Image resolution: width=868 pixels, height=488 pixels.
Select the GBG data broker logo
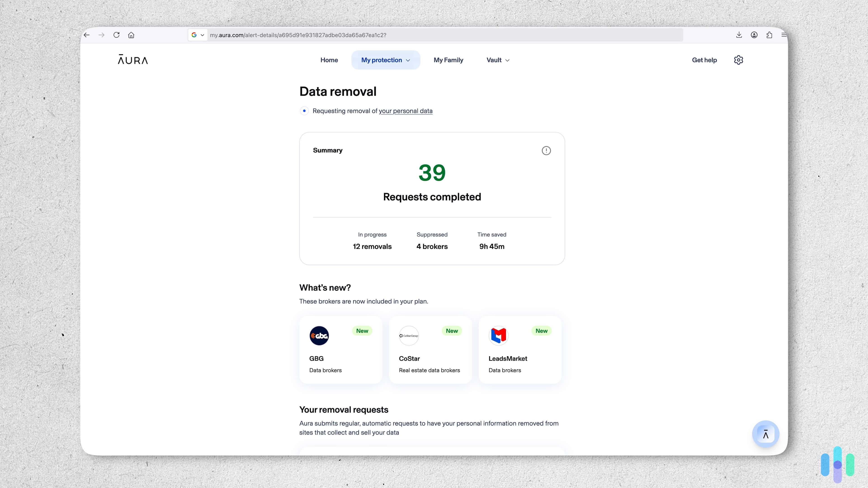coord(319,335)
